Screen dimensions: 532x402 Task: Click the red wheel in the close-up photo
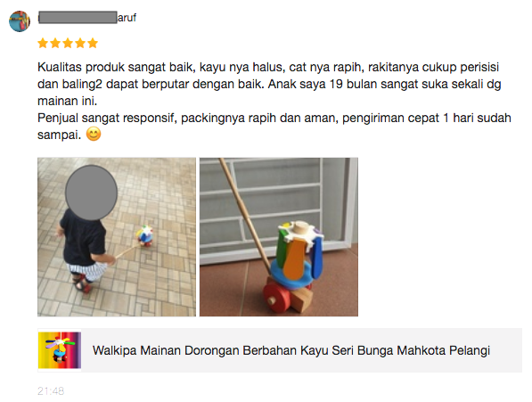pos(277,298)
